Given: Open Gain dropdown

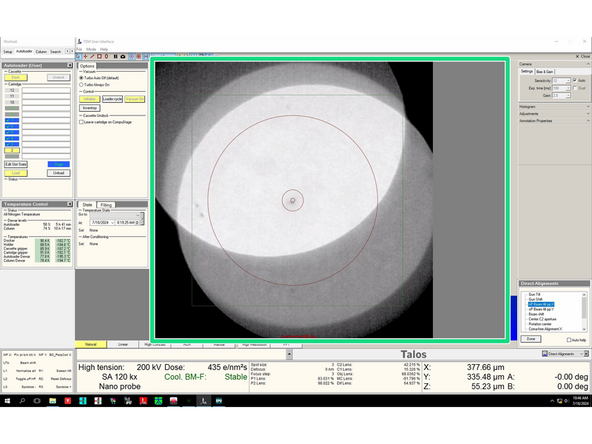Looking at the screenshot, I should 568,96.
